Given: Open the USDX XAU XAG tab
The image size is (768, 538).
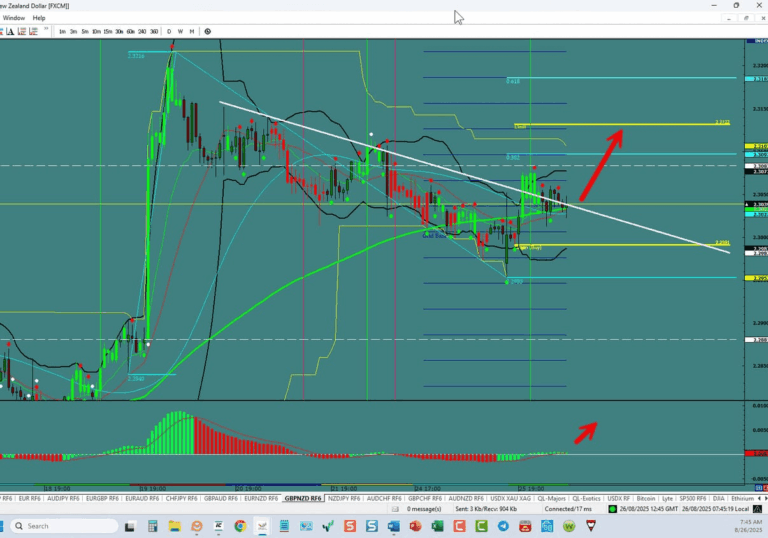Looking at the screenshot, I should (x=510, y=498).
